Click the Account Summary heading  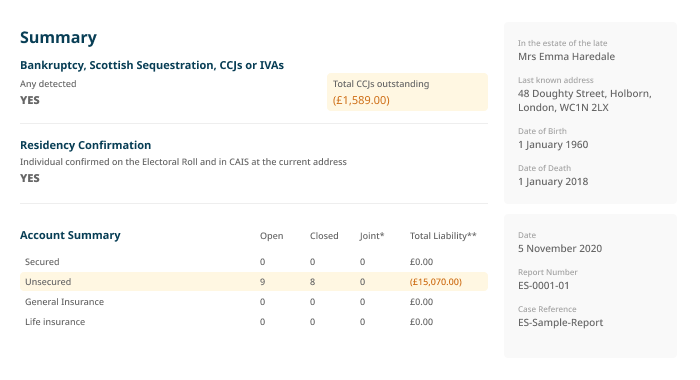point(70,235)
